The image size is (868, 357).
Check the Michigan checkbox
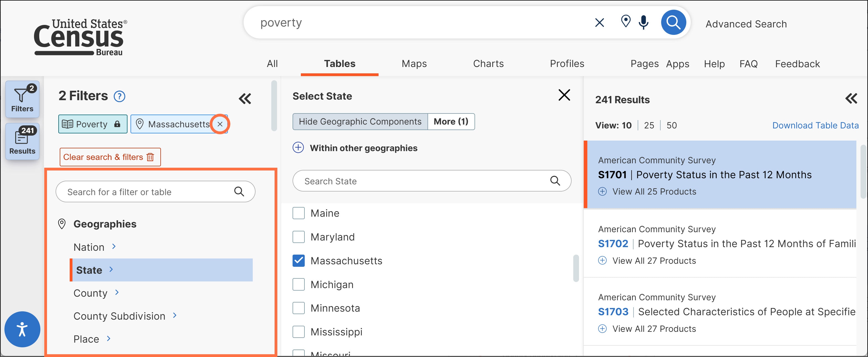pos(299,284)
